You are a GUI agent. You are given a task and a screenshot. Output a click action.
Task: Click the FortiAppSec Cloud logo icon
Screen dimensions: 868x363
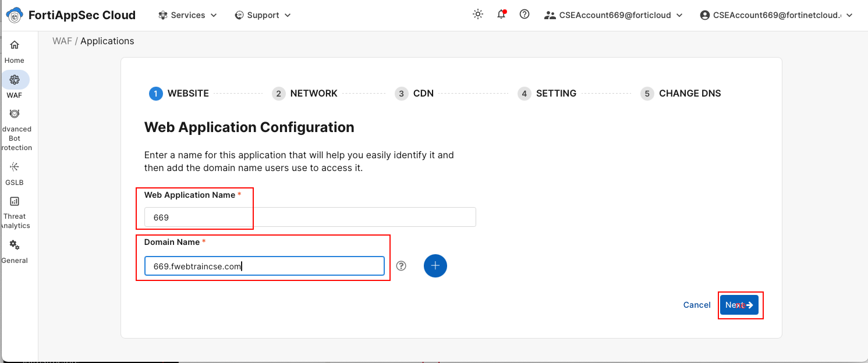coord(15,15)
